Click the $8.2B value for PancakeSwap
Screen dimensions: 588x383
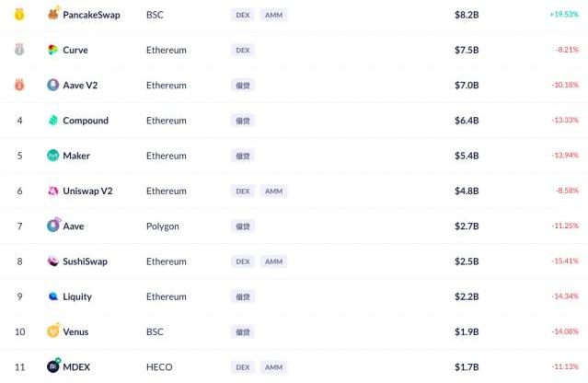coord(467,15)
